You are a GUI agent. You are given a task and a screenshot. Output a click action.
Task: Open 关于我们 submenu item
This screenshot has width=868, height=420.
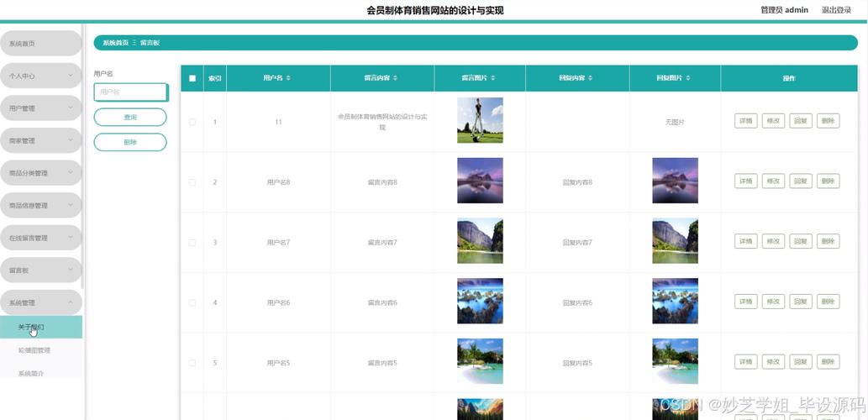coord(41,327)
